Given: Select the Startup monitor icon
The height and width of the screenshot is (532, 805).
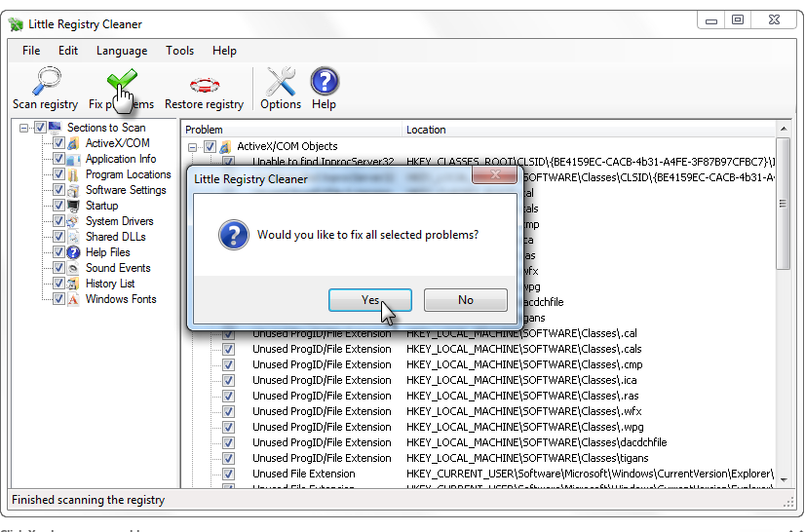Looking at the screenshot, I should click(x=73, y=206).
